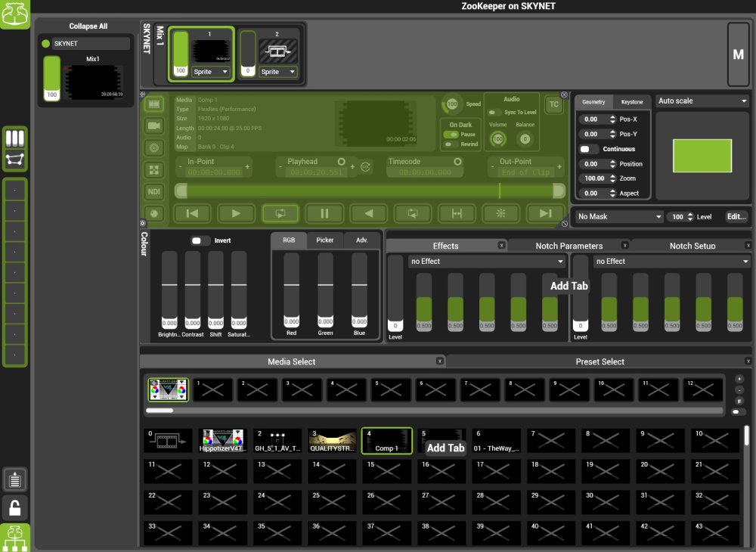This screenshot has height=552, width=756.
Task: Select the camera source icon
Action: [154, 125]
